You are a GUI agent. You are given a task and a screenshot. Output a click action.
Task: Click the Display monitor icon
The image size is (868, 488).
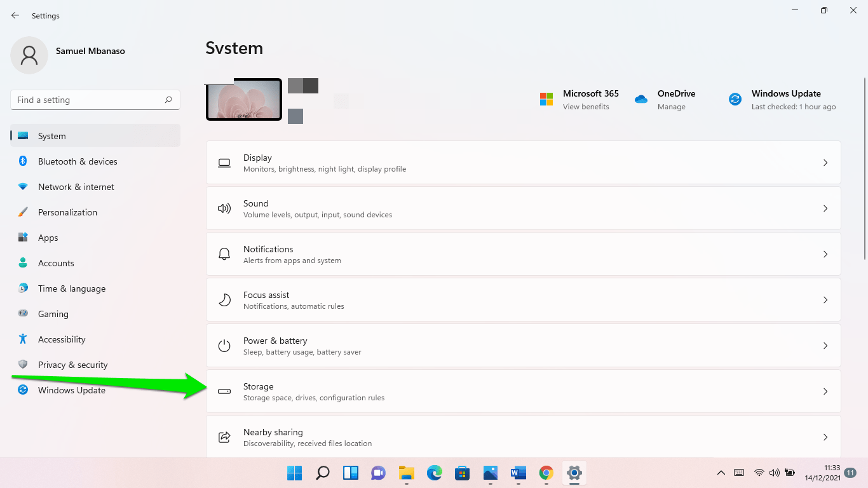tap(224, 163)
